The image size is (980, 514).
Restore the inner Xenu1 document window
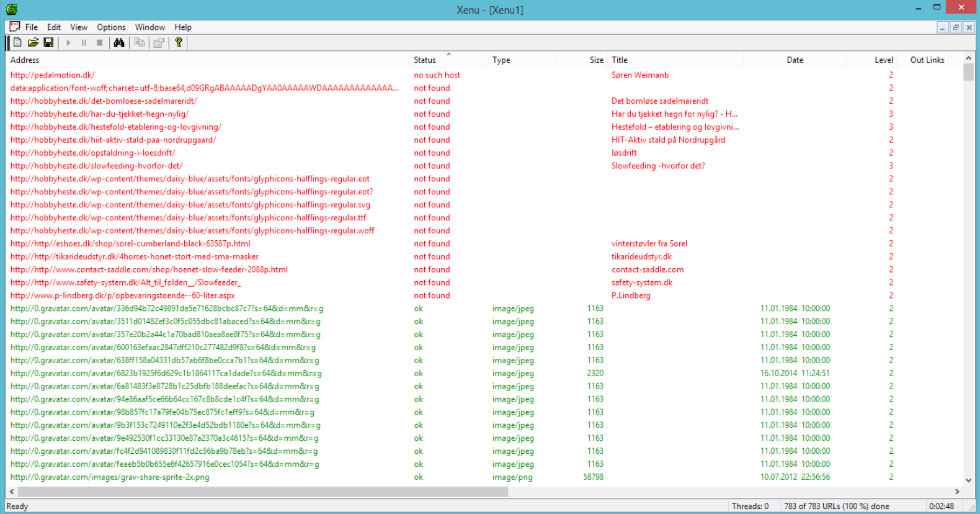(x=956, y=27)
